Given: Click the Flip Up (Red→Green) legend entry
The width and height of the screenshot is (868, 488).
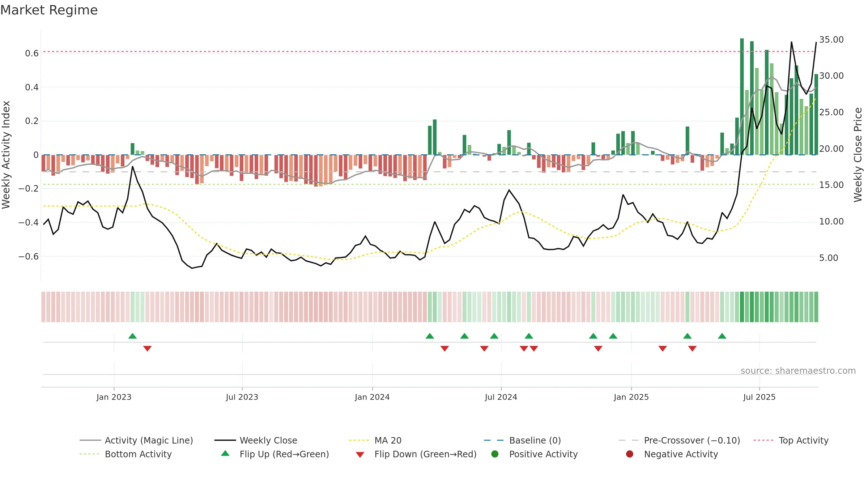Looking at the screenshot, I should pos(275,454).
